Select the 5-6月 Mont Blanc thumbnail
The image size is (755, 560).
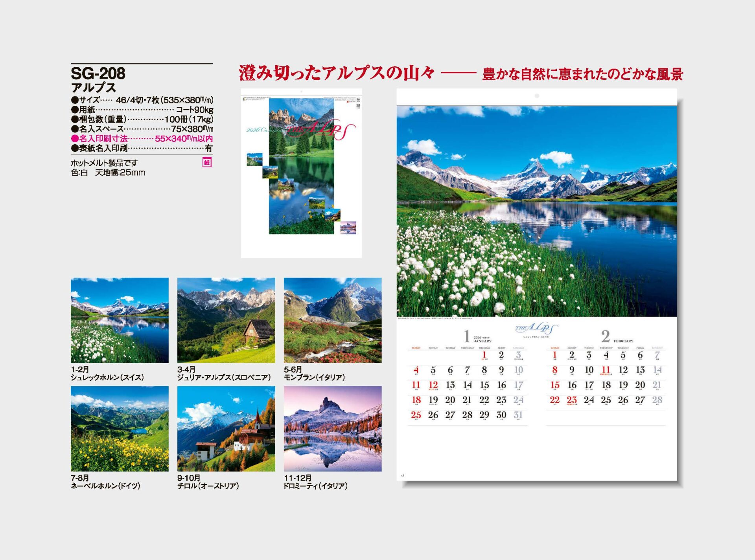(x=333, y=320)
